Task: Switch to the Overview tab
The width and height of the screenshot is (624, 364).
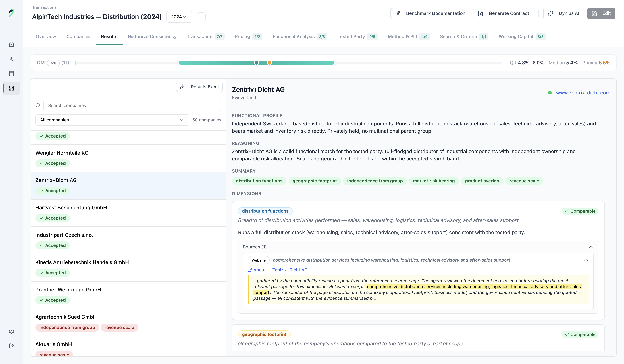Action: coord(46,37)
